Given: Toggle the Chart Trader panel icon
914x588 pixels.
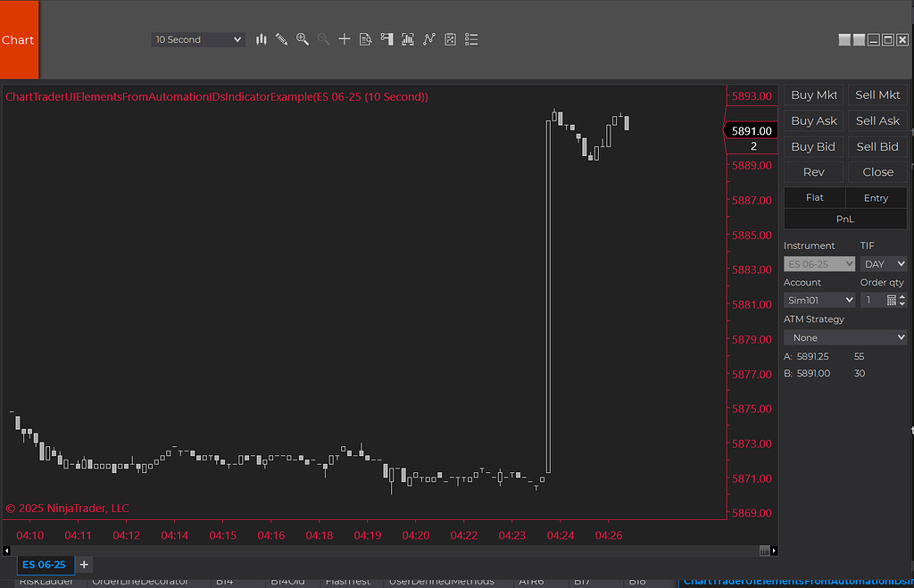Looking at the screenshot, I should pyautogui.click(x=386, y=39).
